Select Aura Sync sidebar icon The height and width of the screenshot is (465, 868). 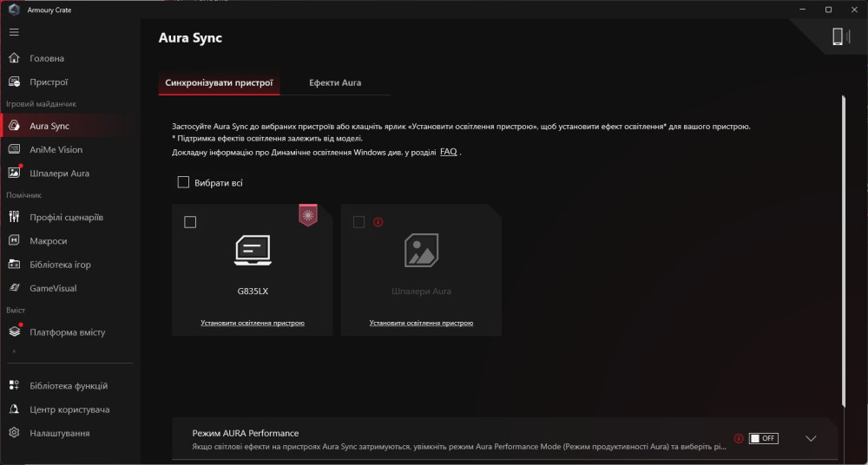[15, 126]
